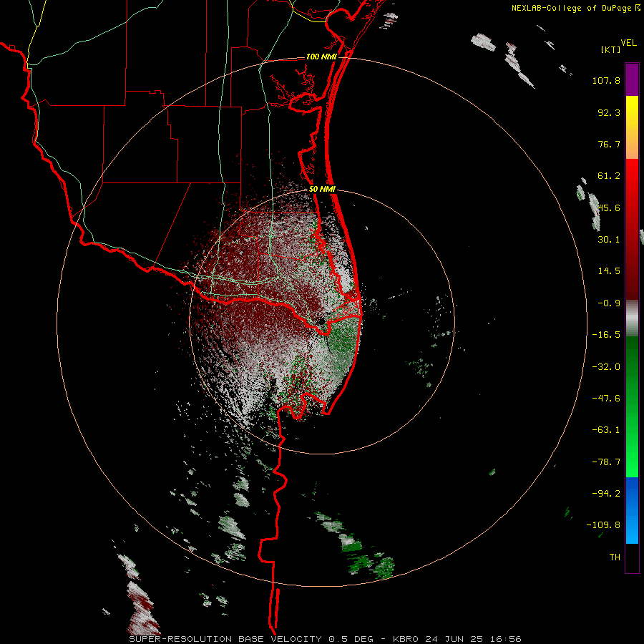Screen dimensions: 644x644
Task: Click the blue segment of velocity color bar
Action: 632,510
